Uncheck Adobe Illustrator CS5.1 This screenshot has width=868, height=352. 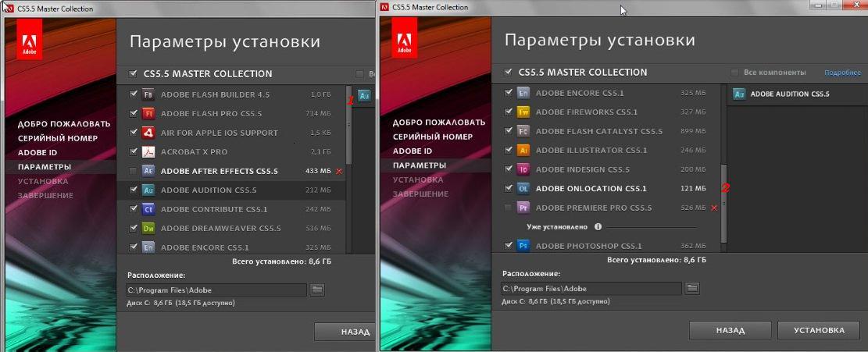pyautogui.click(x=508, y=151)
